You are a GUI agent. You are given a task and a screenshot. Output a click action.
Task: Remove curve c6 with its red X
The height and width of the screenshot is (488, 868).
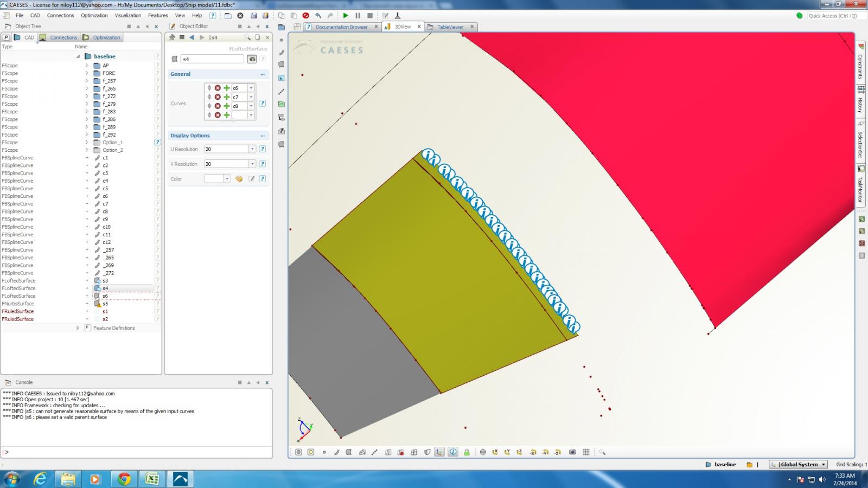[x=218, y=88]
